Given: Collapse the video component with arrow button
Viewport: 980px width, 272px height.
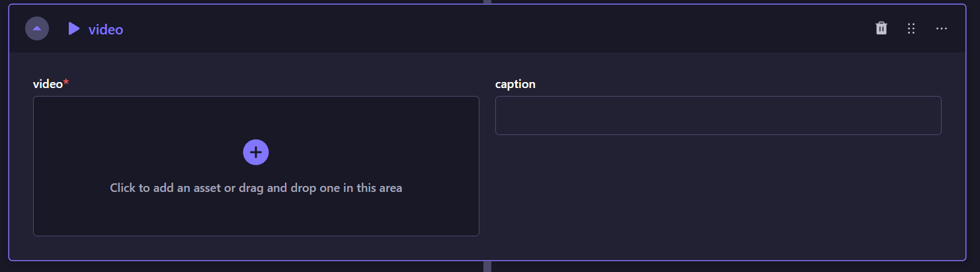Looking at the screenshot, I should pyautogui.click(x=37, y=28).
